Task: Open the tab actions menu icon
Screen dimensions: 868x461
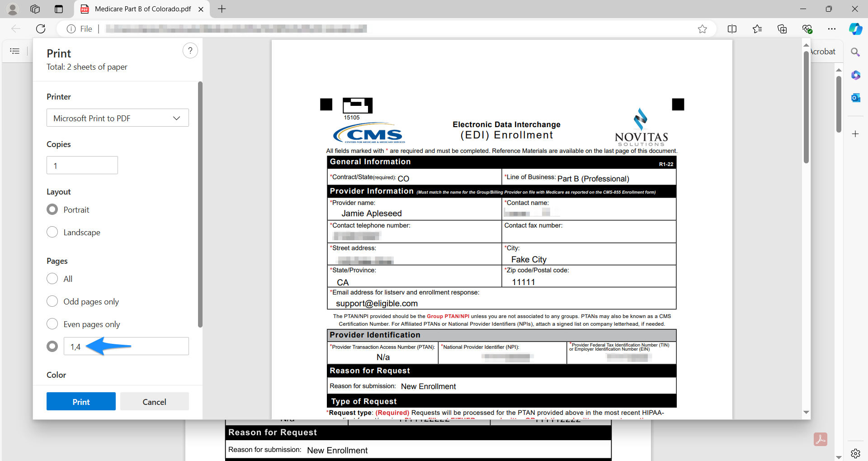Action: [x=59, y=9]
